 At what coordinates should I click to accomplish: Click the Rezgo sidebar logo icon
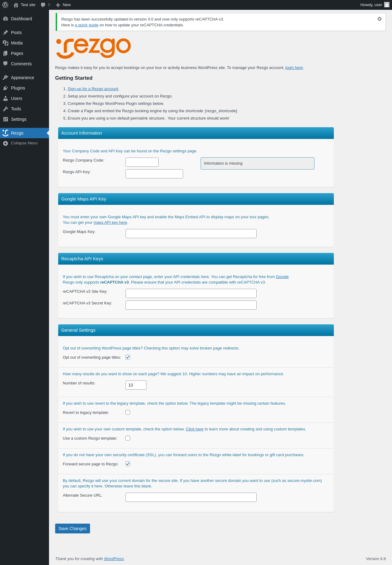[x=6, y=133]
